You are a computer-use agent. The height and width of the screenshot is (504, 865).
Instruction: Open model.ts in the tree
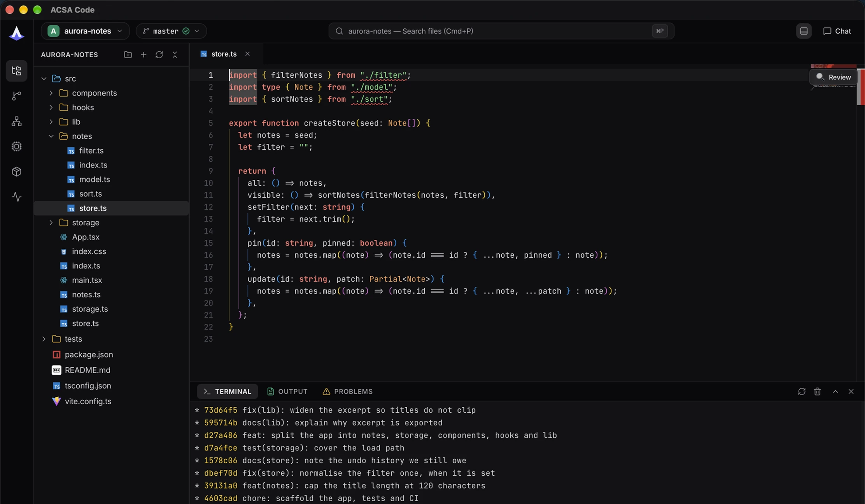(x=111, y=180)
